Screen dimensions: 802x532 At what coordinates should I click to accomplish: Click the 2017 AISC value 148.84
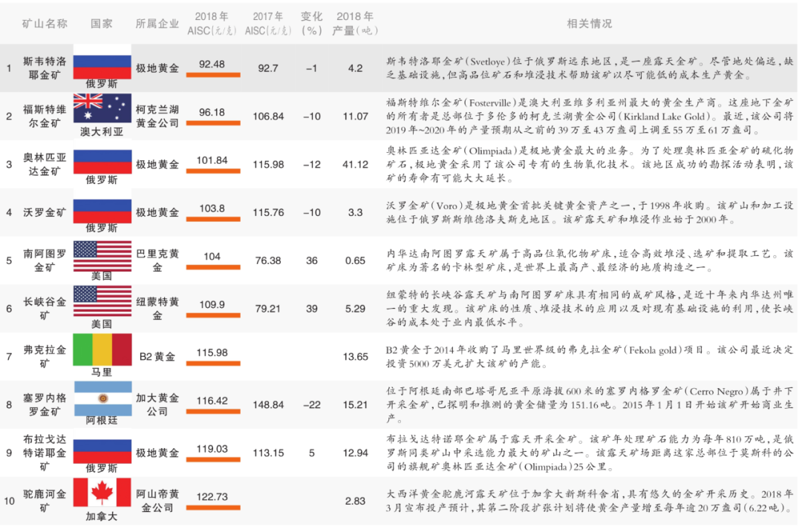pos(268,404)
